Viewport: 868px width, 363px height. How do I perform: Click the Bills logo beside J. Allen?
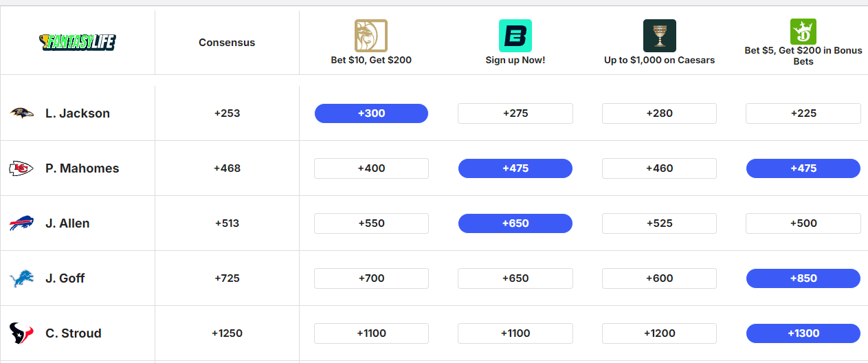(x=21, y=223)
